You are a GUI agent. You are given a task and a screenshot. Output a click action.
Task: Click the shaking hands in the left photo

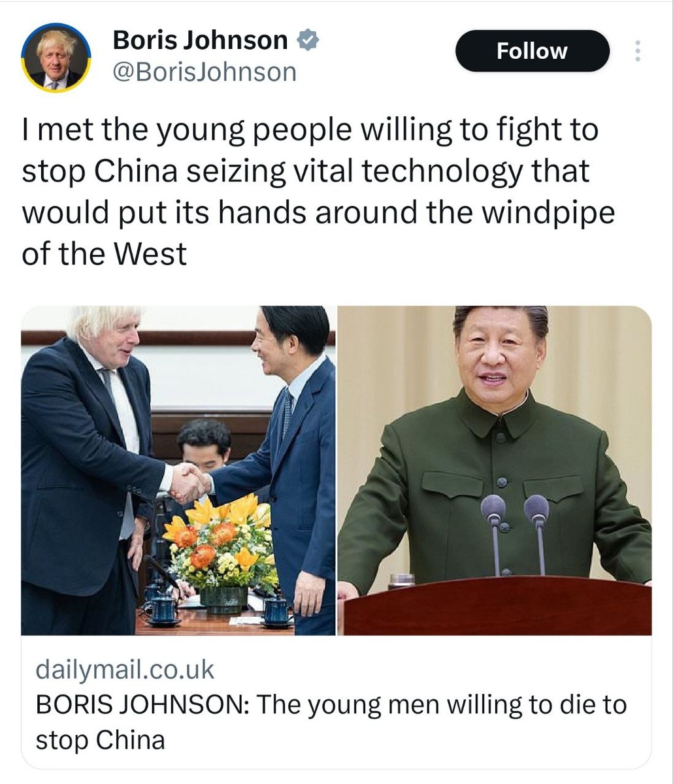(189, 483)
